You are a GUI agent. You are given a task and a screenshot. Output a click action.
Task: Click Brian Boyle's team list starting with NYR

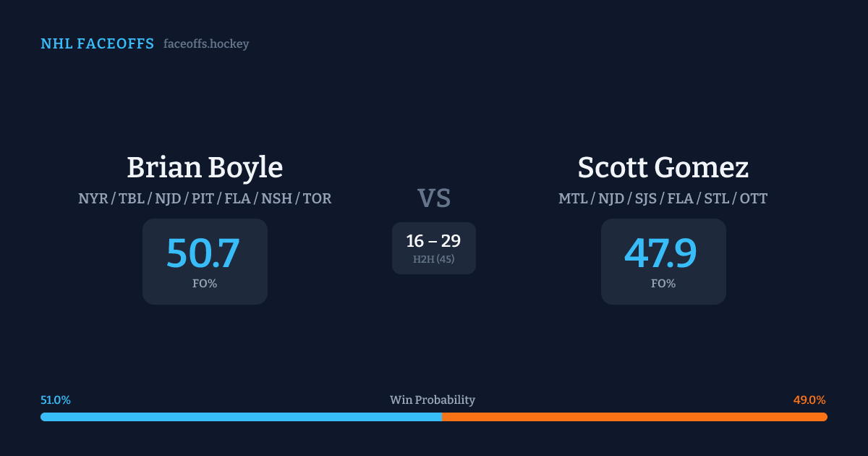pyautogui.click(x=205, y=198)
